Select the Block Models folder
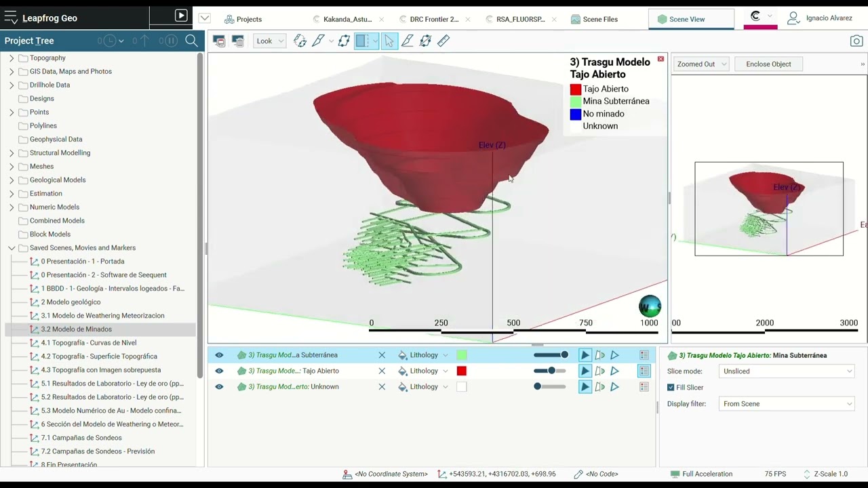This screenshot has width=868, height=488. (x=50, y=235)
